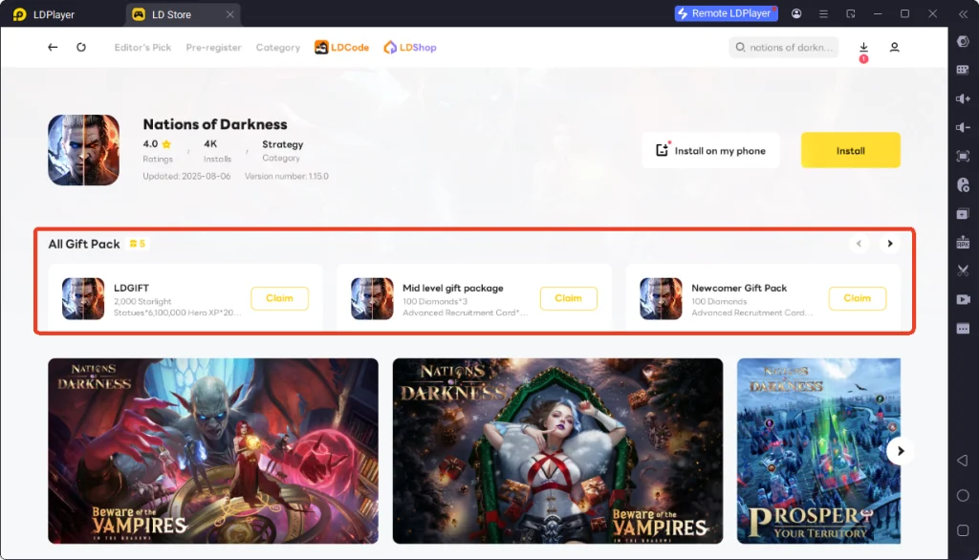
Task: Increase volume with speaker plus icon
Action: pyautogui.click(x=963, y=98)
